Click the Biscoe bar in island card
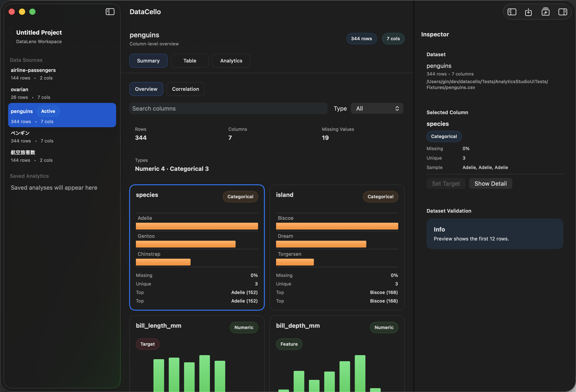This screenshot has height=392, width=576. (x=337, y=226)
